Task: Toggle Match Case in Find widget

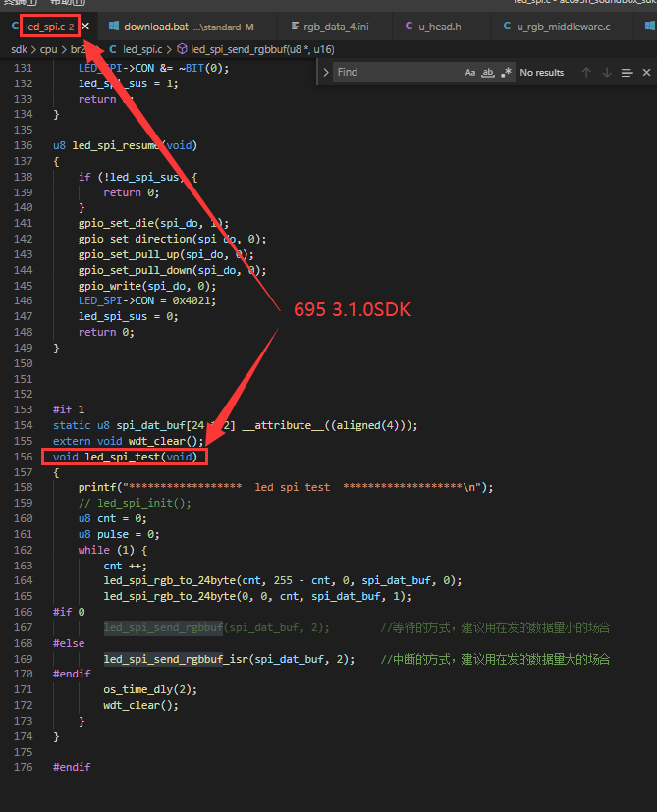Action: [x=470, y=72]
